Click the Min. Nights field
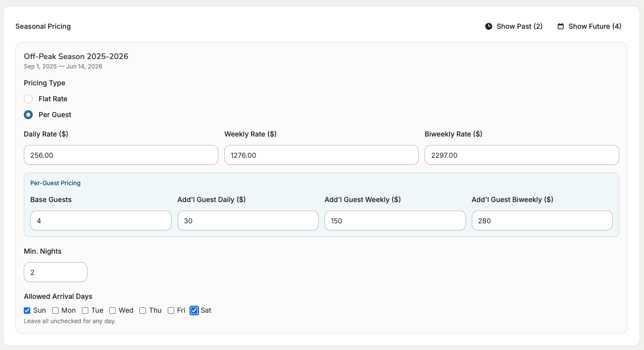644x350 pixels. [56, 272]
